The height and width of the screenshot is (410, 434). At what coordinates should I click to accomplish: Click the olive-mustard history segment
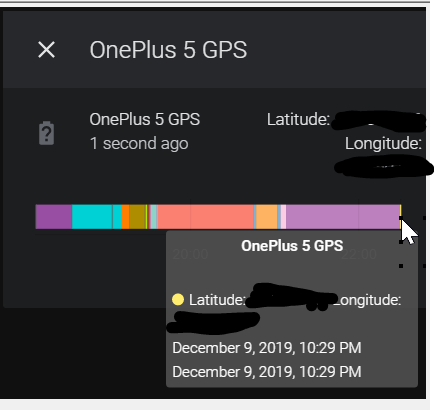tap(137, 217)
